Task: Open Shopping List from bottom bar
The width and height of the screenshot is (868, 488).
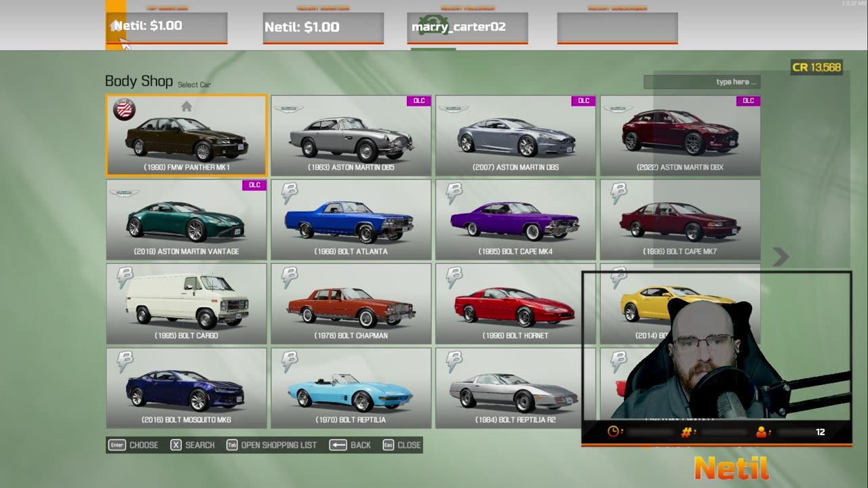Action: pos(271,445)
